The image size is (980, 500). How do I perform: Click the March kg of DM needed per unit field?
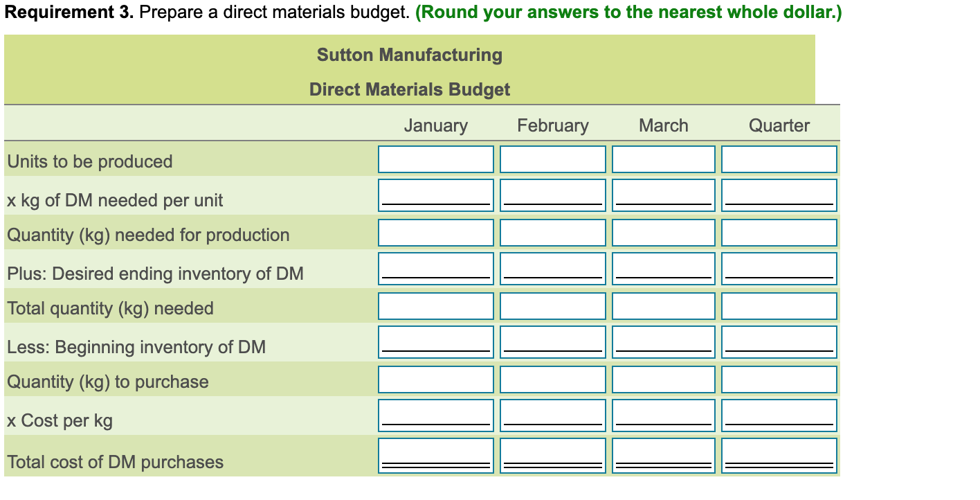click(662, 195)
